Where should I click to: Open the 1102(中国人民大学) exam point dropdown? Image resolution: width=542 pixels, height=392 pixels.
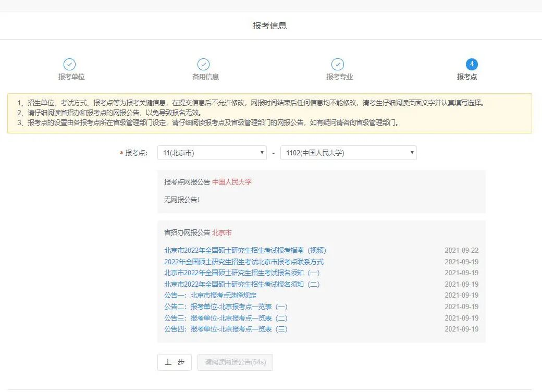pos(348,152)
